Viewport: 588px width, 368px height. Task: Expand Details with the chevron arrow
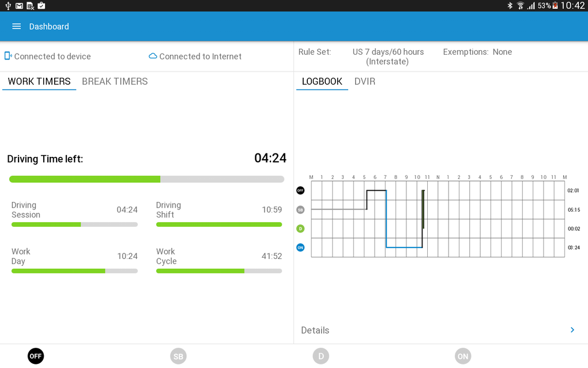[x=572, y=330]
